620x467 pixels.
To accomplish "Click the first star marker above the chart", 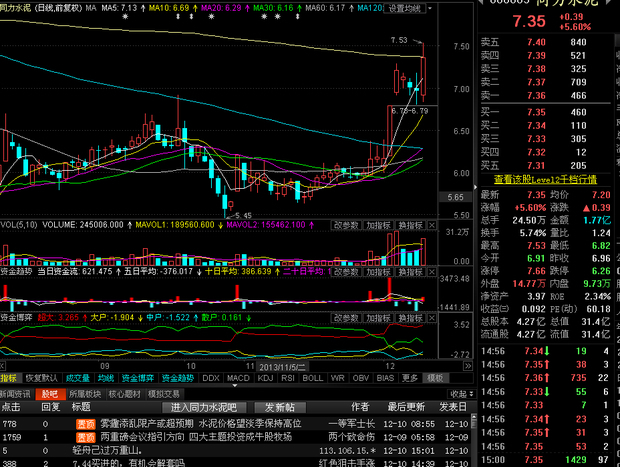I will pyautogui.click(x=125, y=17).
